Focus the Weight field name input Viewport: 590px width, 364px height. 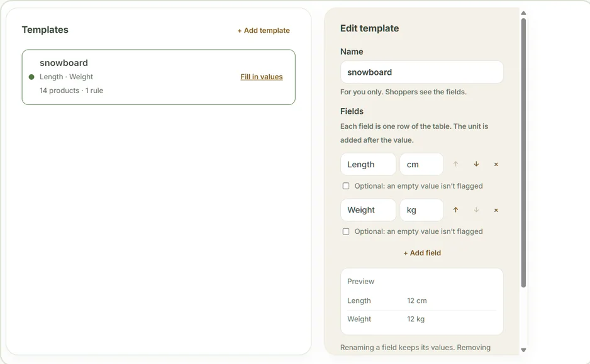click(x=368, y=210)
